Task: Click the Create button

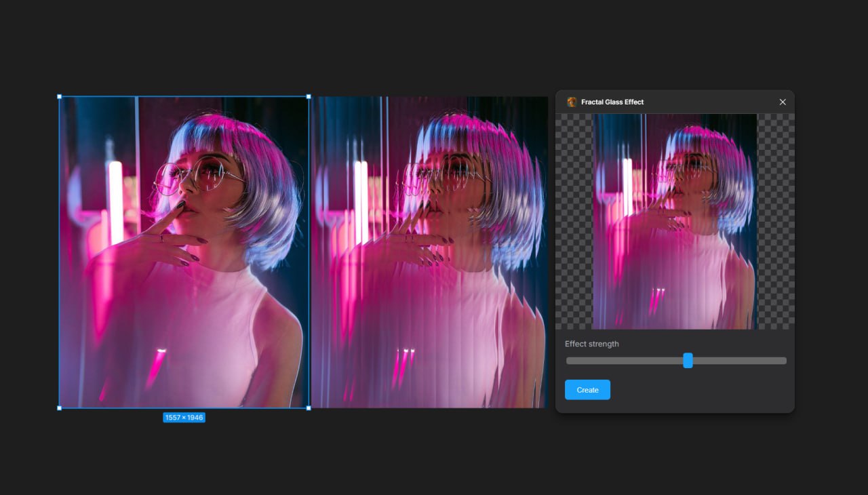Action: (x=587, y=390)
